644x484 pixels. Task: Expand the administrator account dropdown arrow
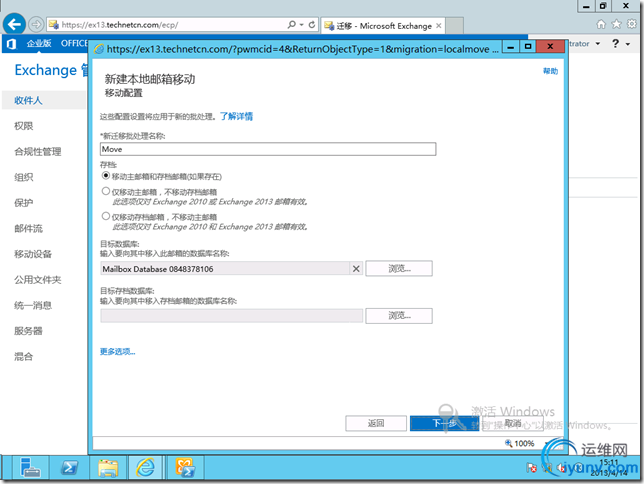[x=598, y=44]
